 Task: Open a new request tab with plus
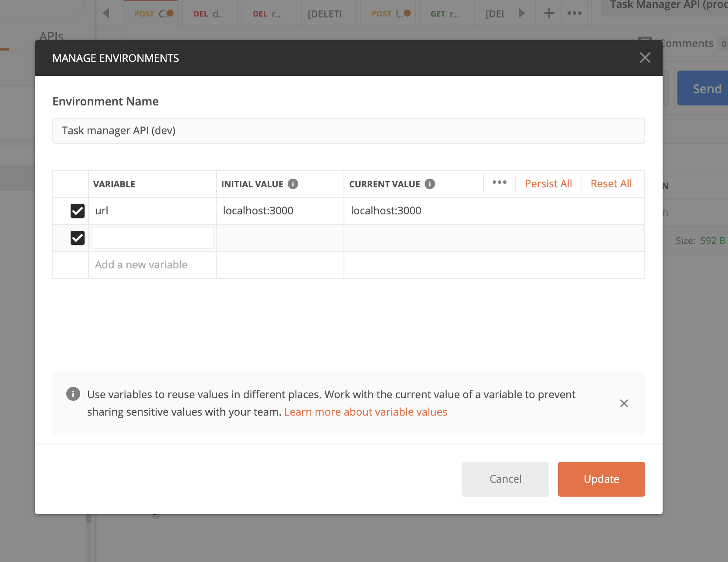click(x=549, y=13)
